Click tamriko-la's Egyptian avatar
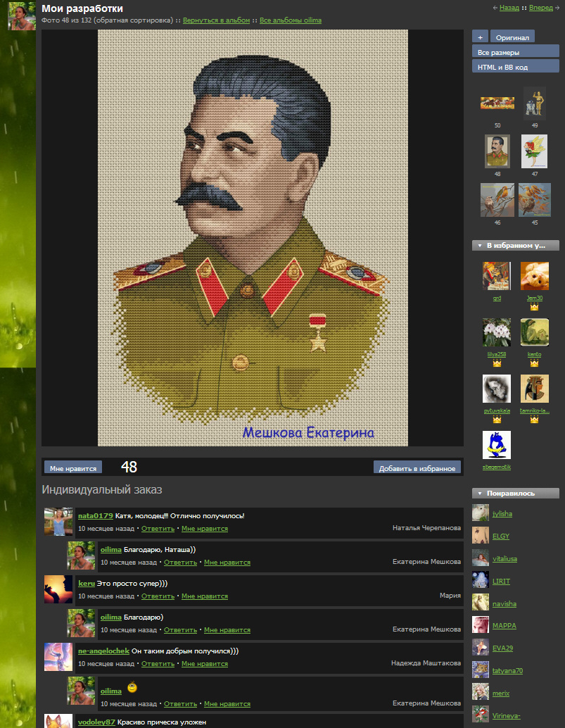Viewport: 565px width, 728px height. click(x=534, y=389)
